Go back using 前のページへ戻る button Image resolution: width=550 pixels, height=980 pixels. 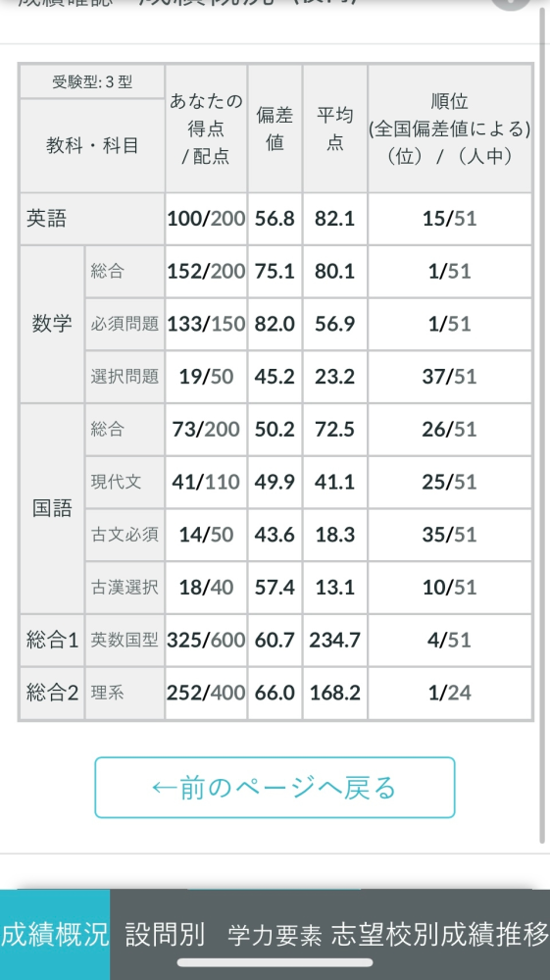[275, 788]
